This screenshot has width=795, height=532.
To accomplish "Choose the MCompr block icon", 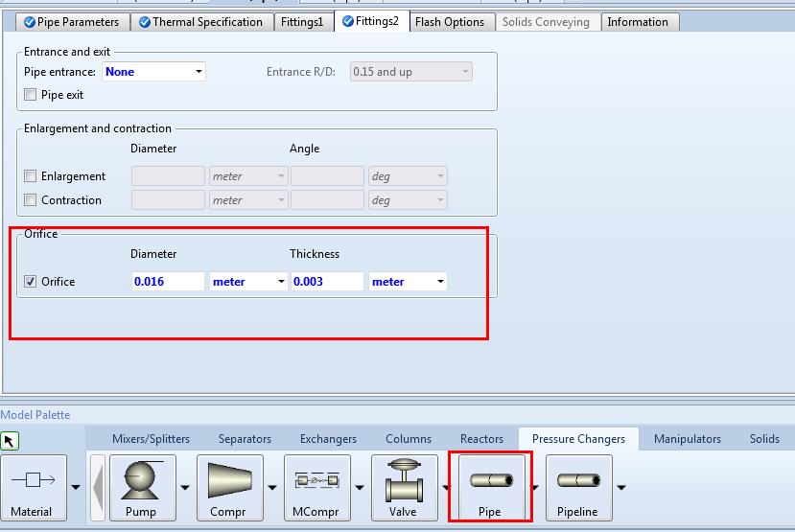I will pyautogui.click(x=316, y=487).
